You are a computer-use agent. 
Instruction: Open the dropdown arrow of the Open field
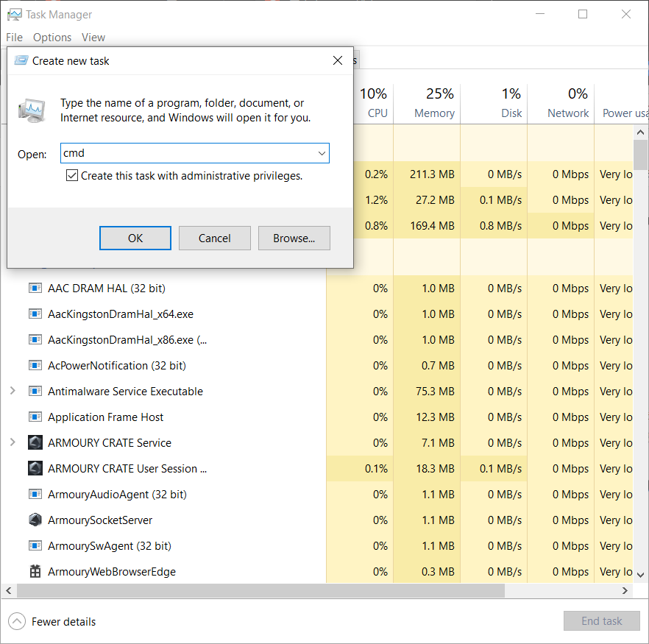pyautogui.click(x=322, y=153)
